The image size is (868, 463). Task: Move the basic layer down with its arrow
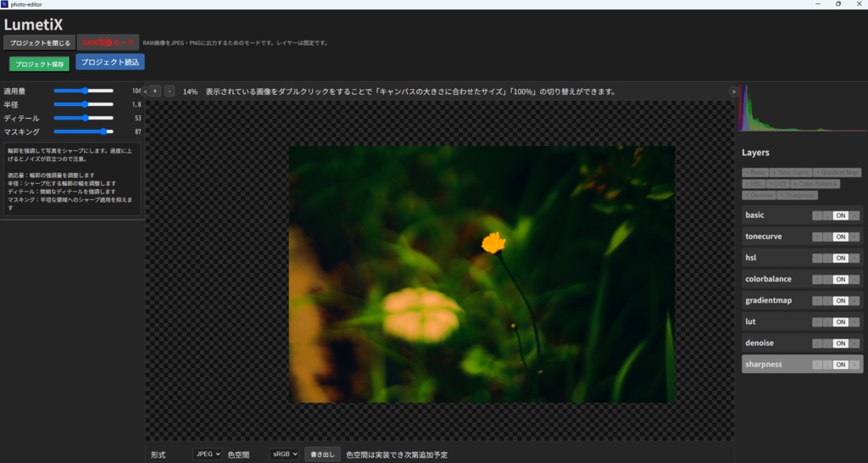[827, 216]
